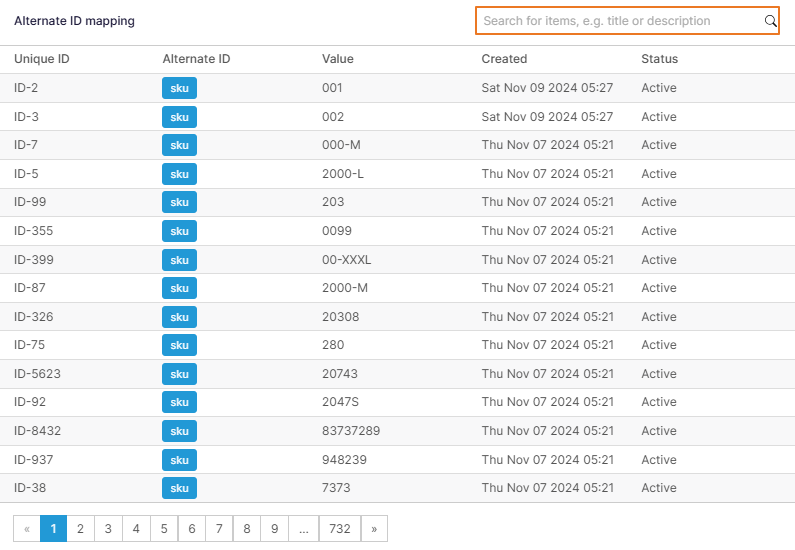Click the Value column header
This screenshot has height=550, width=795.
[337, 59]
